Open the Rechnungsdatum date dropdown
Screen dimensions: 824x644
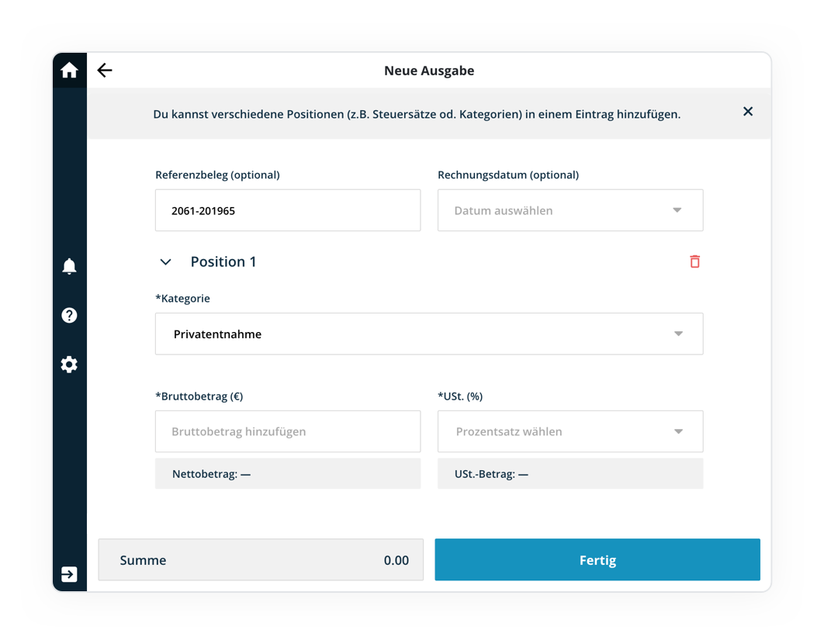(x=570, y=210)
